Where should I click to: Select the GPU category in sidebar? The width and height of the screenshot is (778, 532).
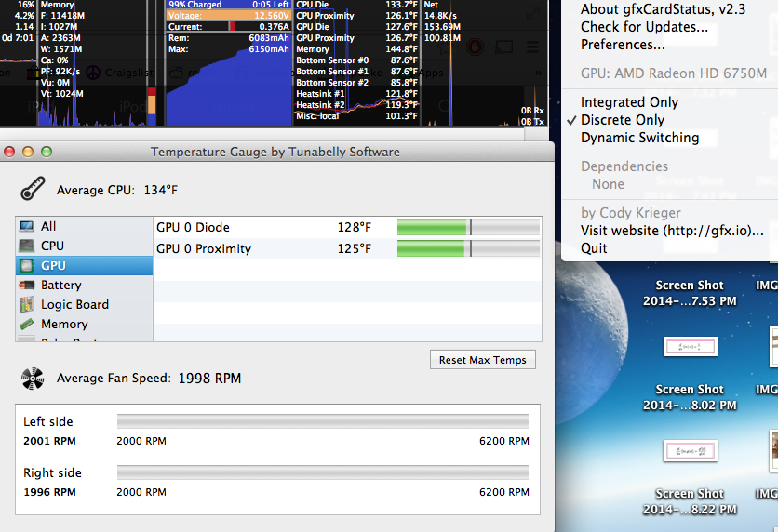(85, 266)
